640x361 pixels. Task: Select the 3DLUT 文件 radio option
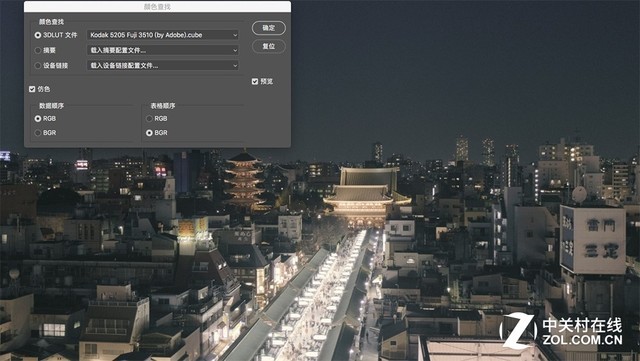click(38, 35)
